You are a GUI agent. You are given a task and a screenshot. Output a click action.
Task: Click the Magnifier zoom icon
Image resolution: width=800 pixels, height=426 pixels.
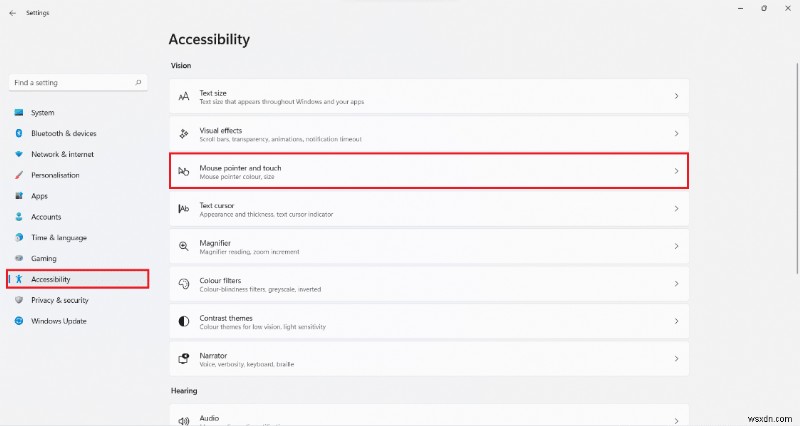pos(183,246)
